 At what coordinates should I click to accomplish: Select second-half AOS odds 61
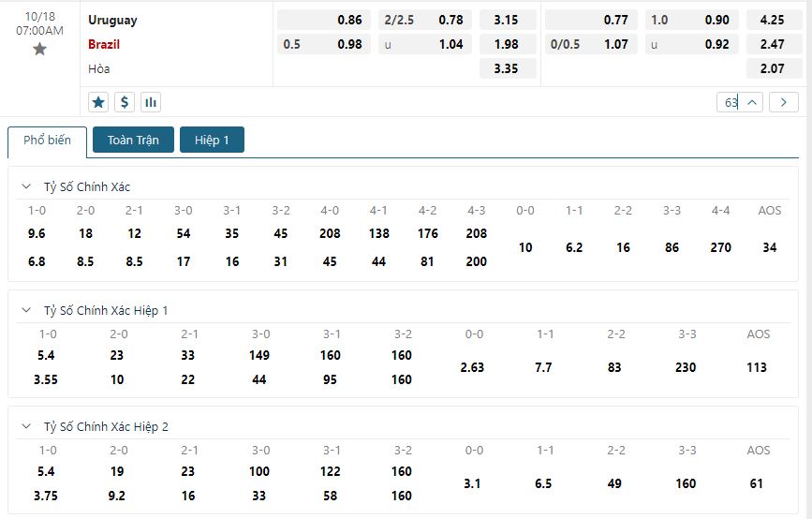tap(757, 483)
